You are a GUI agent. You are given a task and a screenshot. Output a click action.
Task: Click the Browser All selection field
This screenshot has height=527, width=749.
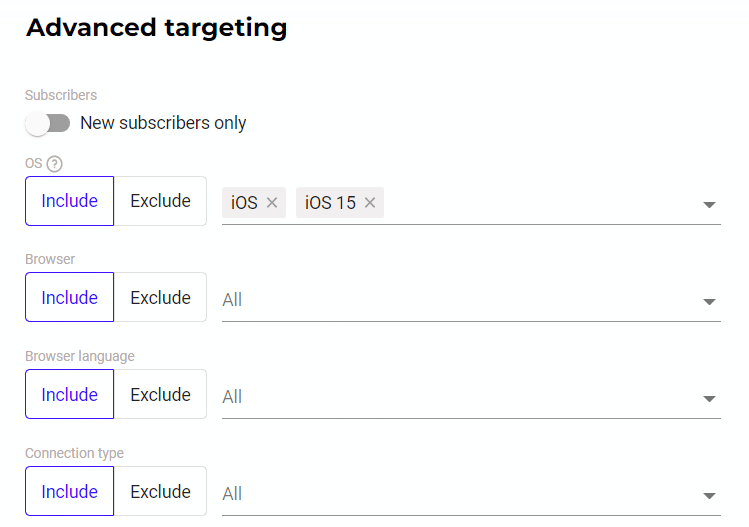(x=471, y=300)
